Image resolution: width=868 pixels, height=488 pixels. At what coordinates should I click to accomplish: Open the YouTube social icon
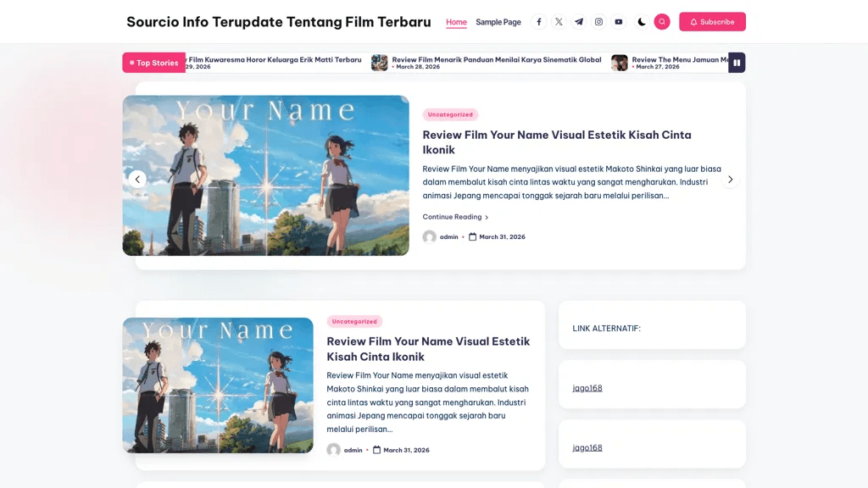click(x=618, y=21)
